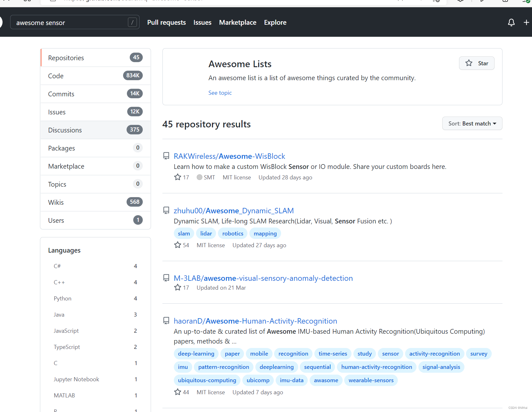This screenshot has height=412, width=532.
Task: Click the signal-analysis topic tag
Action: pyautogui.click(x=441, y=367)
